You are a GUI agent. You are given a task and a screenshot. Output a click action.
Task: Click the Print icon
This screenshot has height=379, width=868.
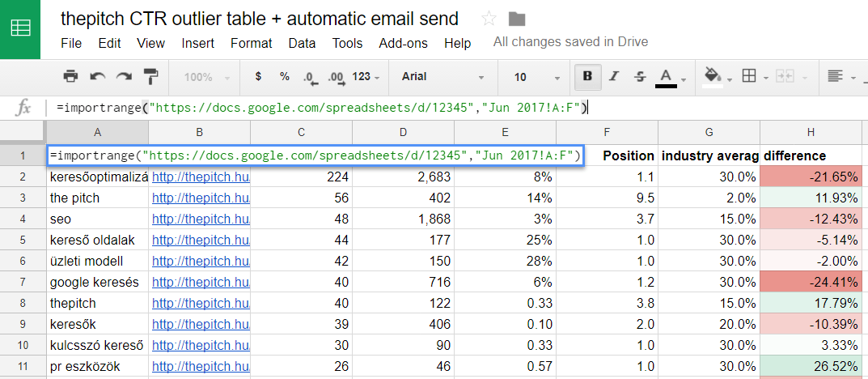click(x=71, y=76)
